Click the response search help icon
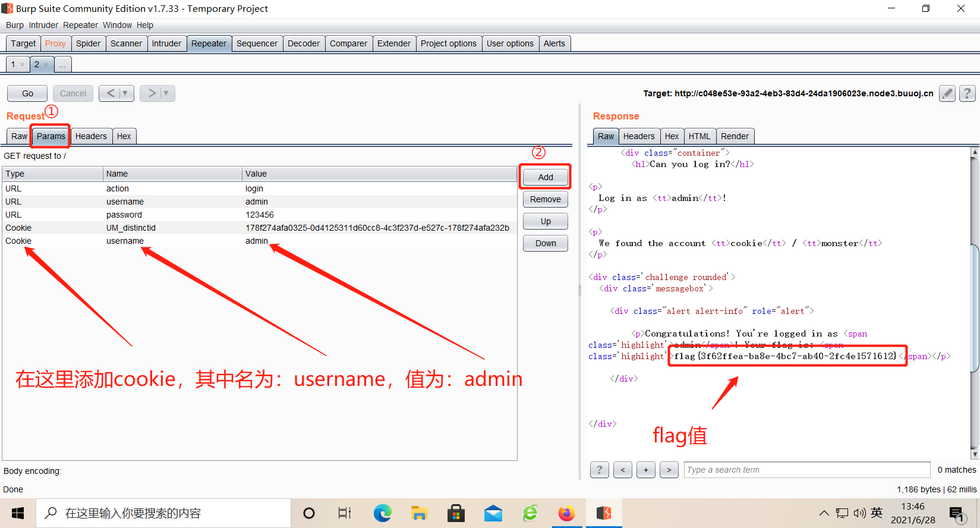Viewport: 980px width, 528px height. point(599,470)
